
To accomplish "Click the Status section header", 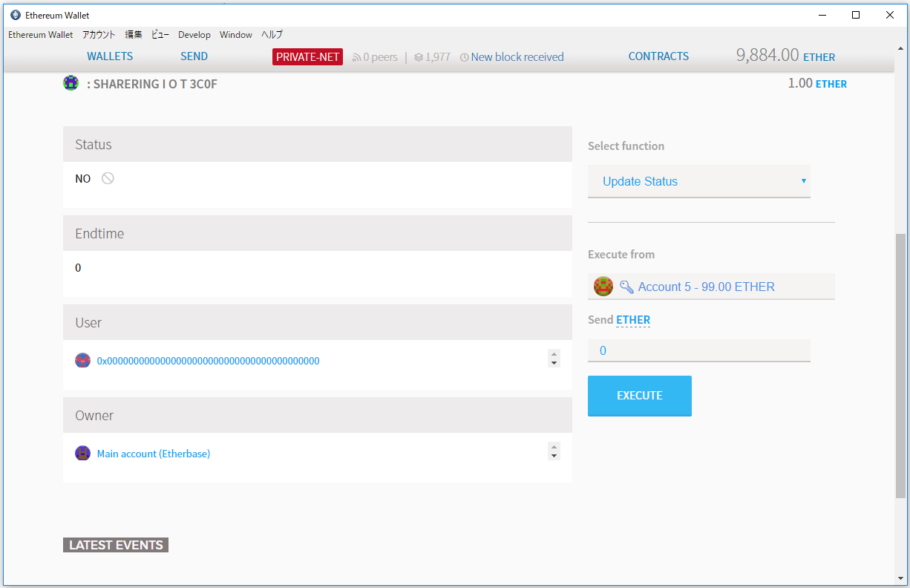I will [x=318, y=144].
